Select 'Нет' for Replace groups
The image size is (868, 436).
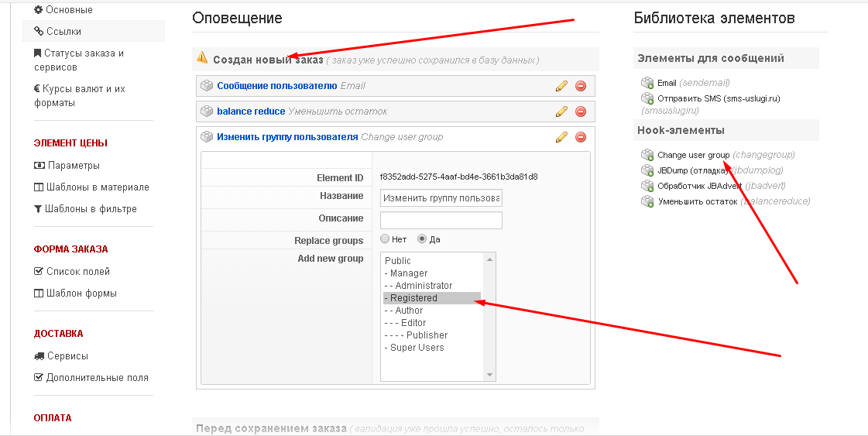coord(385,239)
